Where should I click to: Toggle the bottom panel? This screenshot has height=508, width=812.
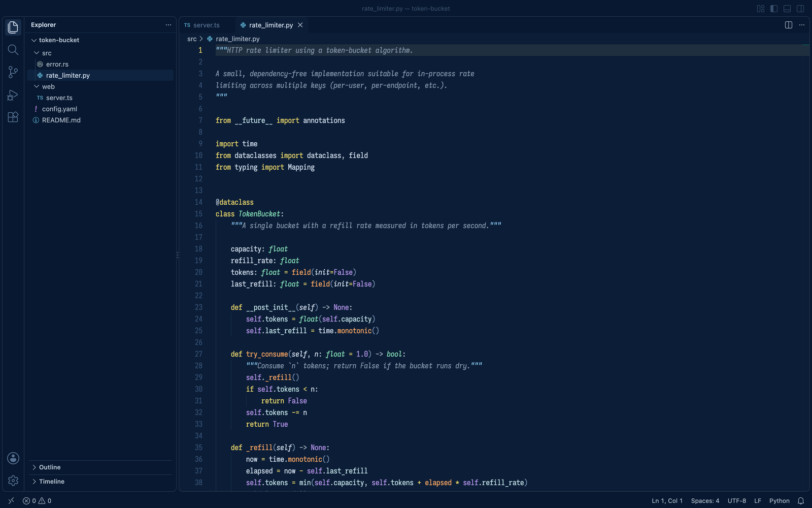[787, 9]
